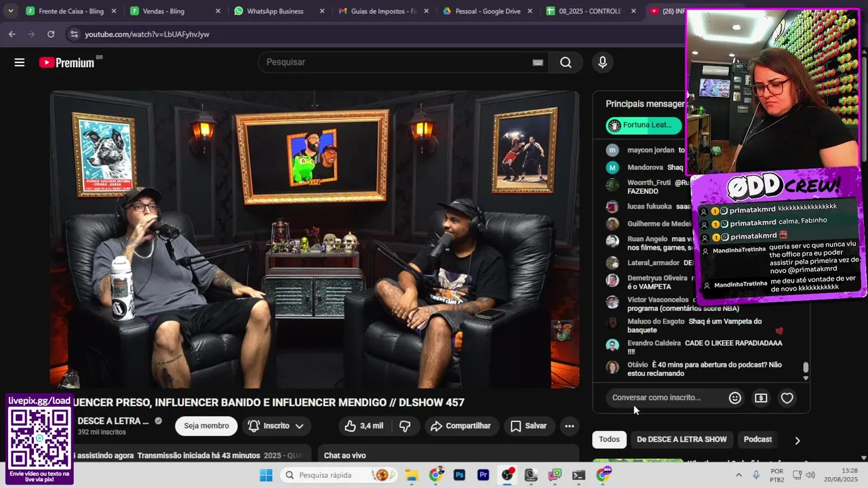Launch Photoshop from taskbar
868x488 pixels.
[x=459, y=475]
